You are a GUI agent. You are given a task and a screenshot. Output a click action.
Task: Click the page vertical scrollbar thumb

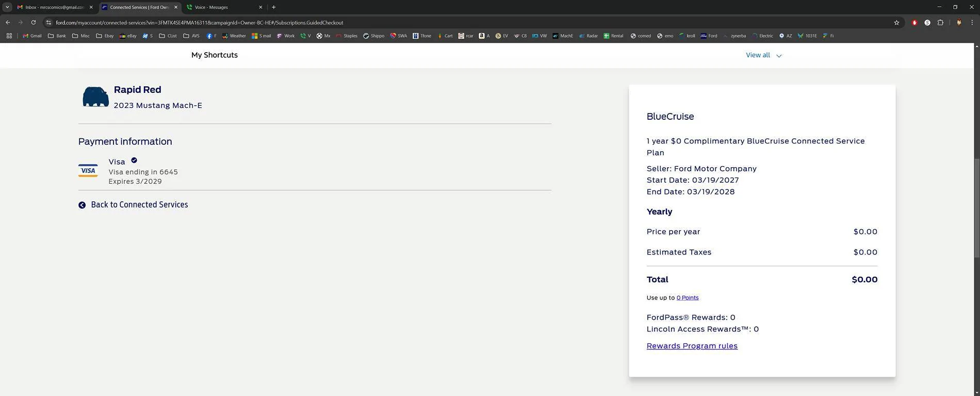pyautogui.click(x=976, y=208)
